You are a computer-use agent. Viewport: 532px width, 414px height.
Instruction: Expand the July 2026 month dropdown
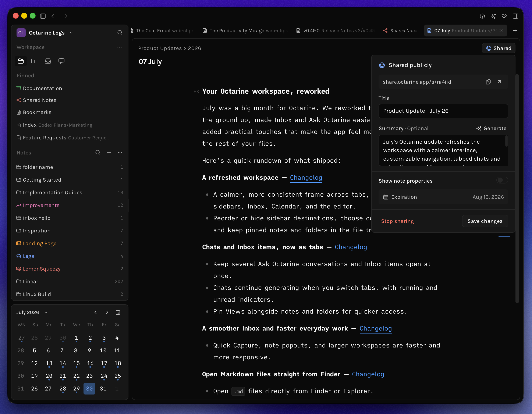[32, 313]
